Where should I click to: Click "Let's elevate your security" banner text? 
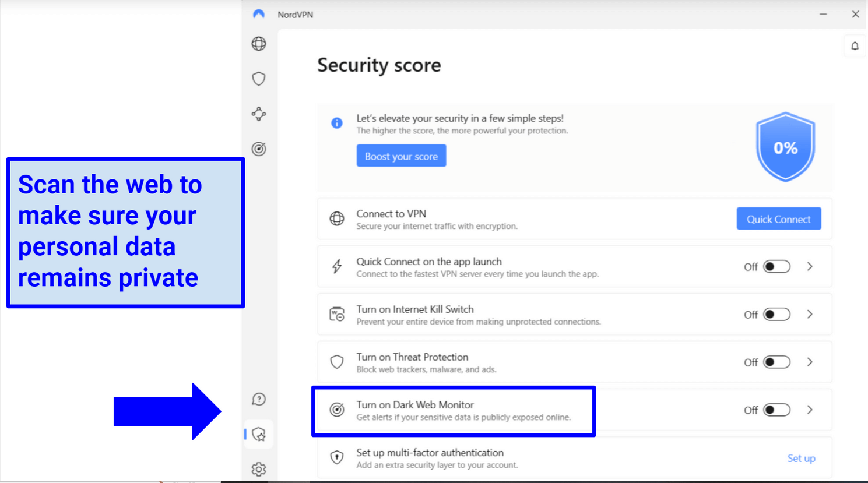tap(460, 118)
